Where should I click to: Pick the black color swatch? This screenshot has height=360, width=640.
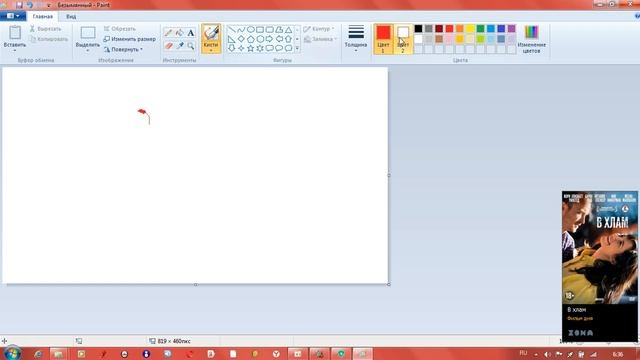point(418,29)
